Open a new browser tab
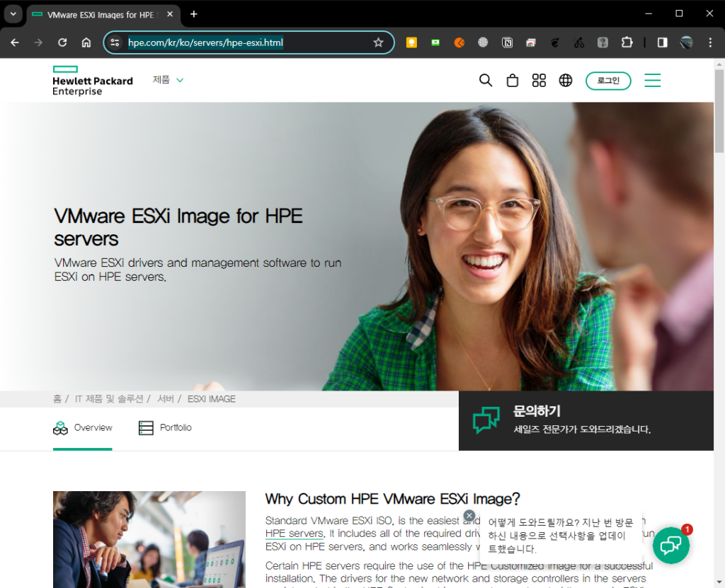725x588 pixels. pyautogui.click(x=194, y=14)
